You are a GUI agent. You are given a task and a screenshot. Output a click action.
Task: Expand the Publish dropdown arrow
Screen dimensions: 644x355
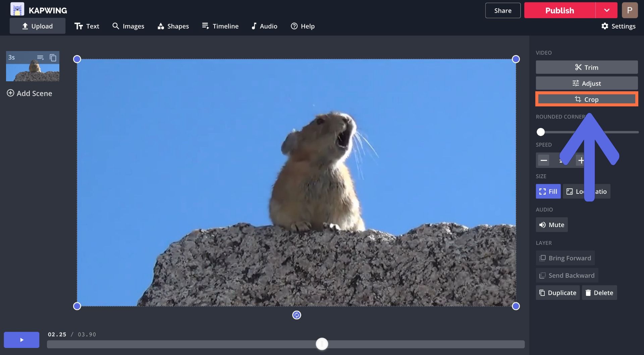click(x=606, y=10)
